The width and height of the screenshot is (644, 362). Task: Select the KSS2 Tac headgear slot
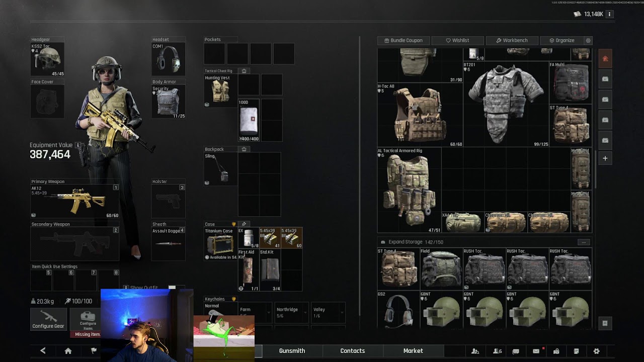click(x=47, y=60)
